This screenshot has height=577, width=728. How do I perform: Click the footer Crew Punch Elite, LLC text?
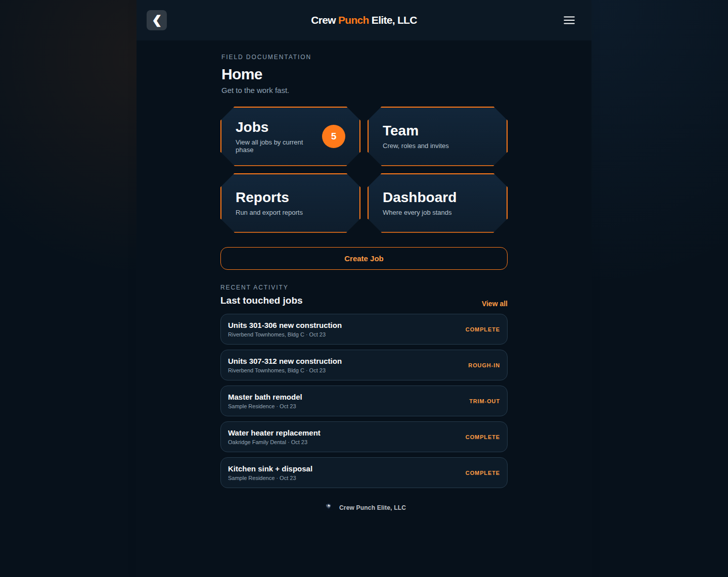(373, 508)
